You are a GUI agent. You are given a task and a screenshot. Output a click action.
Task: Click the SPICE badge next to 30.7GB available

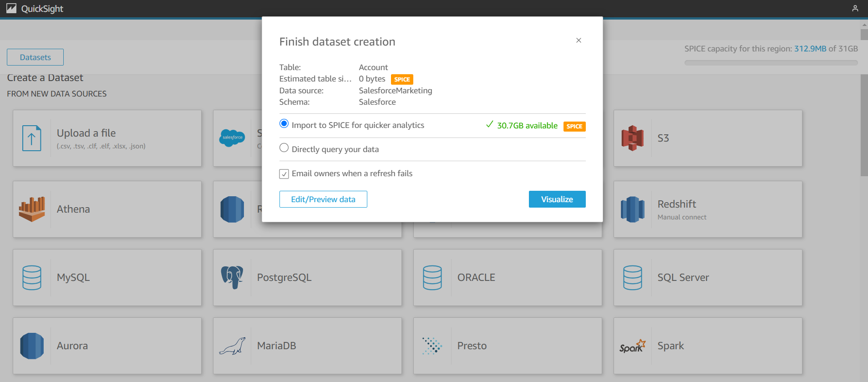(x=574, y=126)
